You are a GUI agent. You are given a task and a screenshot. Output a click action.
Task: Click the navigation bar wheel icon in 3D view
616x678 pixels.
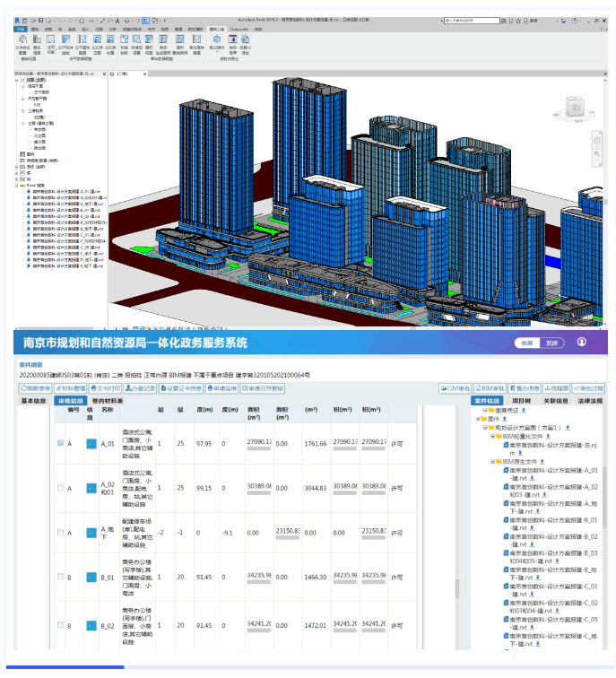point(597,141)
